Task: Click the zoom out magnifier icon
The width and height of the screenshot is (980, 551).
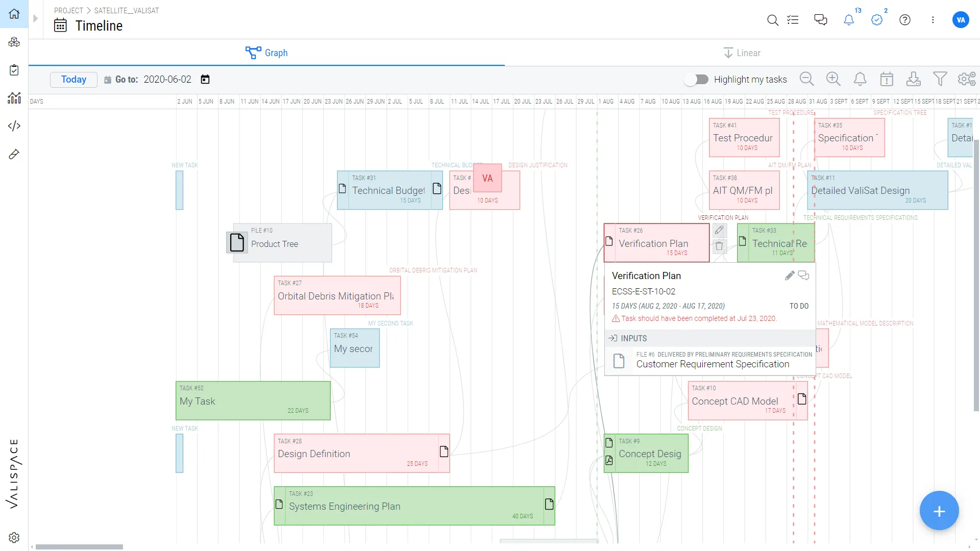Action: (x=806, y=79)
